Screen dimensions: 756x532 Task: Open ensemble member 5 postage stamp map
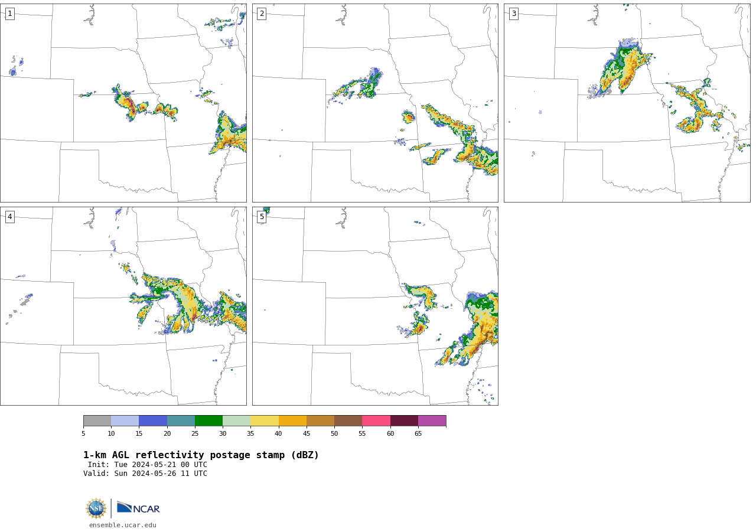375,306
